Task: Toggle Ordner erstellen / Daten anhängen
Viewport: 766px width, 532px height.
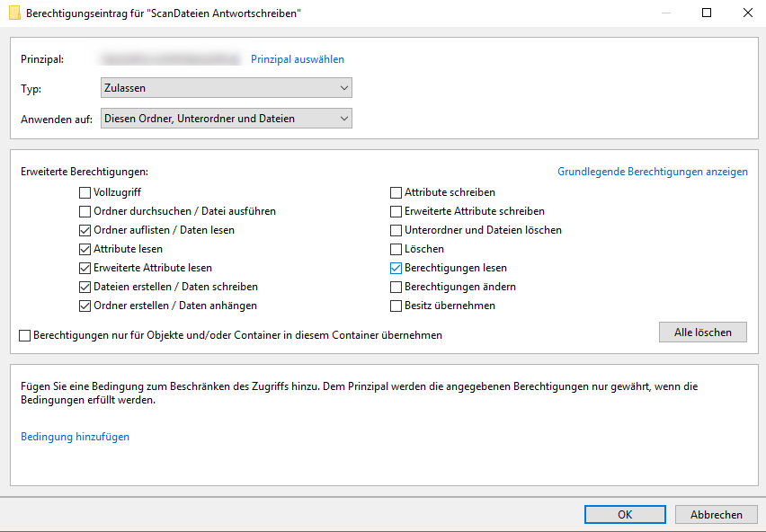Action: point(85,306)
